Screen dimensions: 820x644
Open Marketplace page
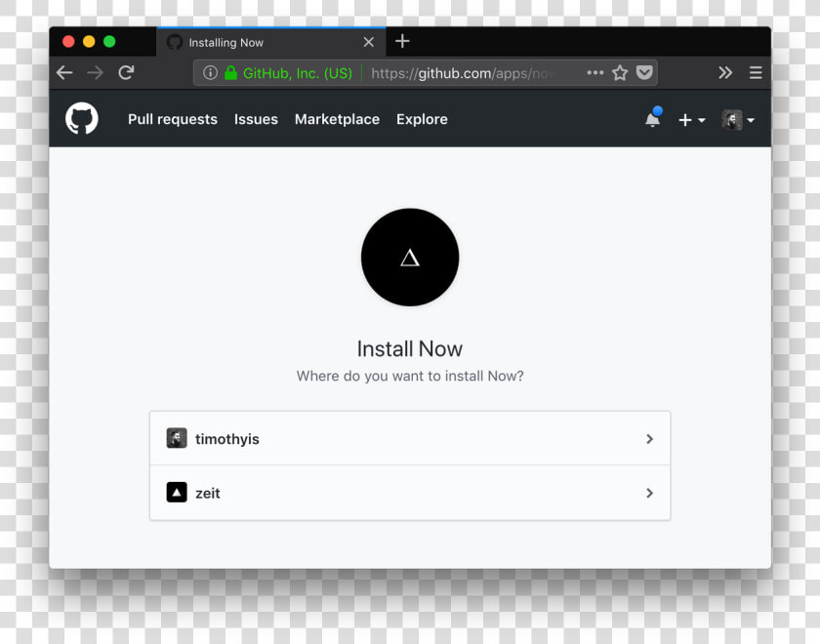[x=338, y=119]
